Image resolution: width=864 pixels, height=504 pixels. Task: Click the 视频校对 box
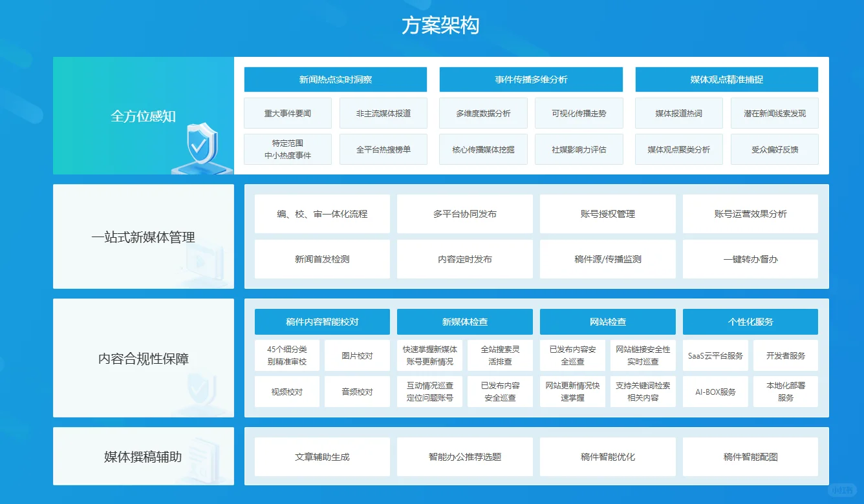pyautogui.click(x=287, y=392)
